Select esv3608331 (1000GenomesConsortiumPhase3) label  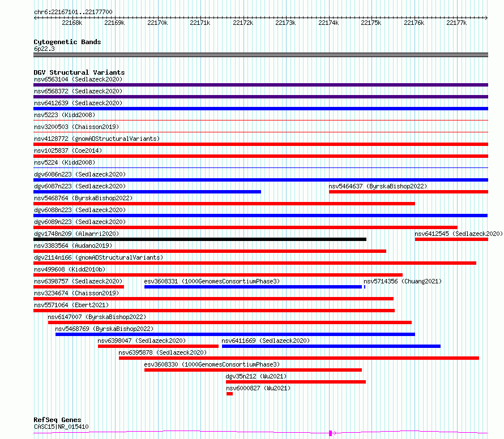tap(212, 281)
